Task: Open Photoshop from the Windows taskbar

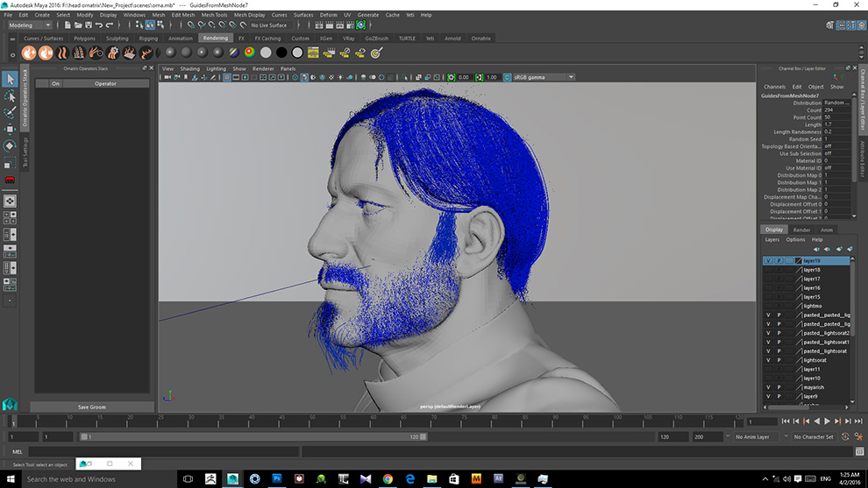Action: click(277, 478)
